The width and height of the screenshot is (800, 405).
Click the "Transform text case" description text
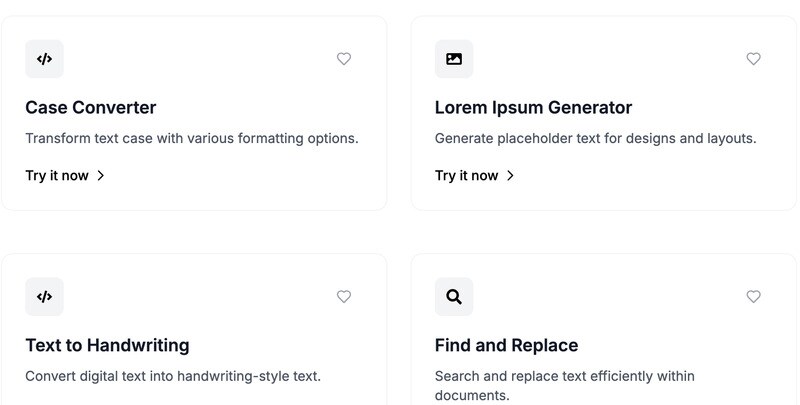192,139
